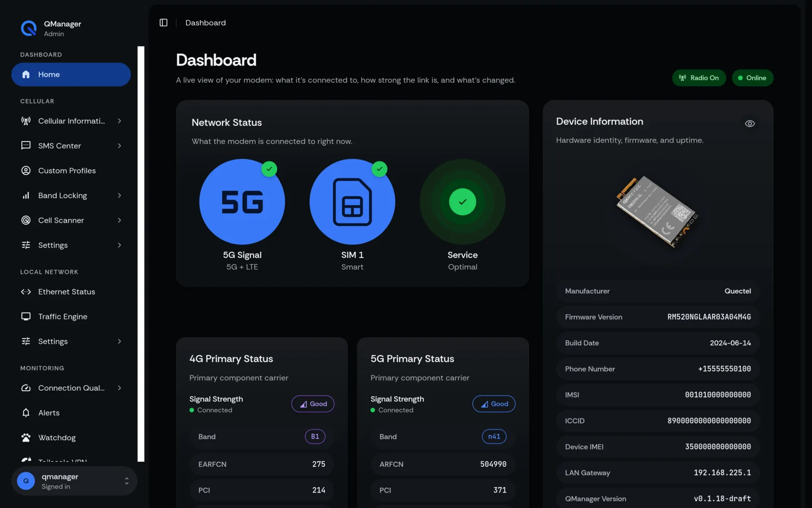Click the Online status badge
This screenshot has height=508, width=812.
pos(752,78)
